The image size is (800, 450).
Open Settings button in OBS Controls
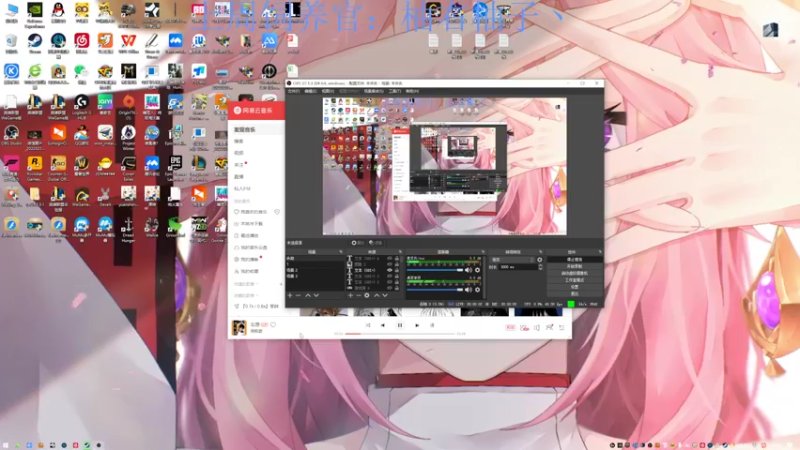coord(574,287)
